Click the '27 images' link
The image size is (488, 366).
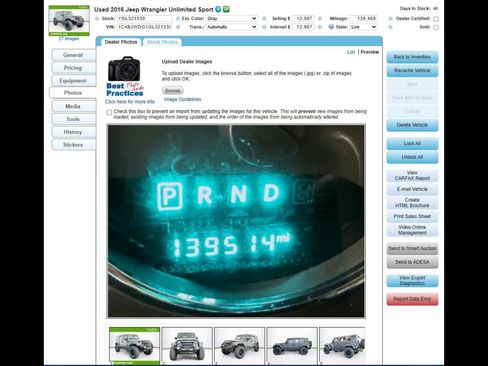[x=69, y=39]
